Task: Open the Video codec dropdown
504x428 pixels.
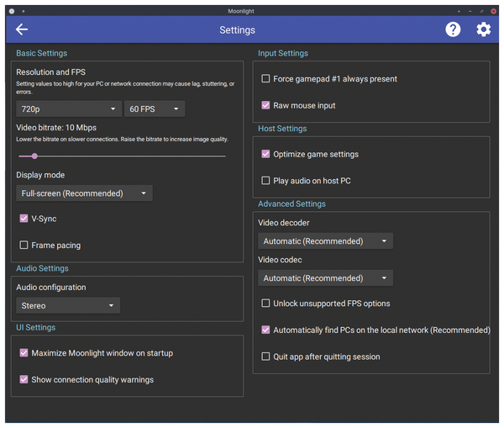Action: click(x=325, y=278)
